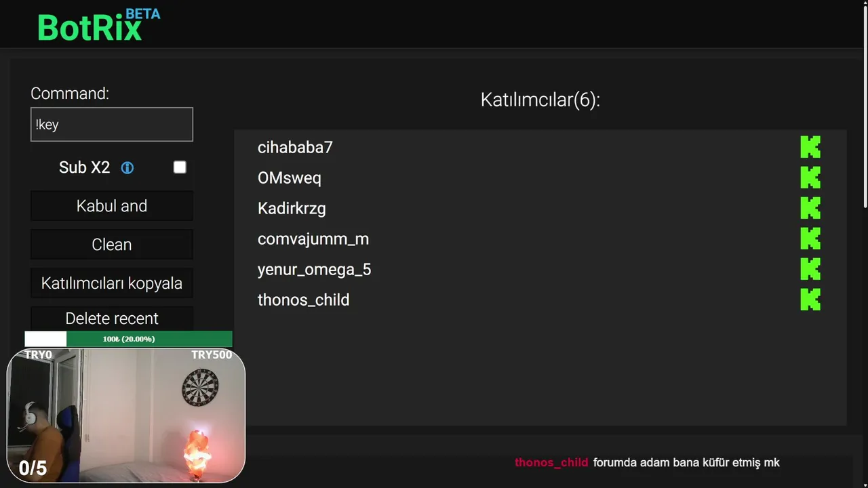Focus the Command input field with !key
868x488 pixels.
[x=112, y=125]
